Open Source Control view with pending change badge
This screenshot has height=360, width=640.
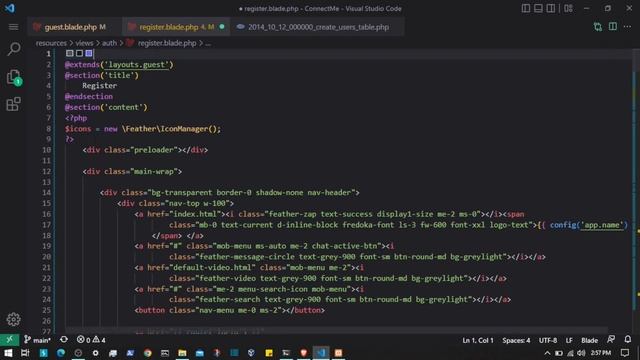13,77
